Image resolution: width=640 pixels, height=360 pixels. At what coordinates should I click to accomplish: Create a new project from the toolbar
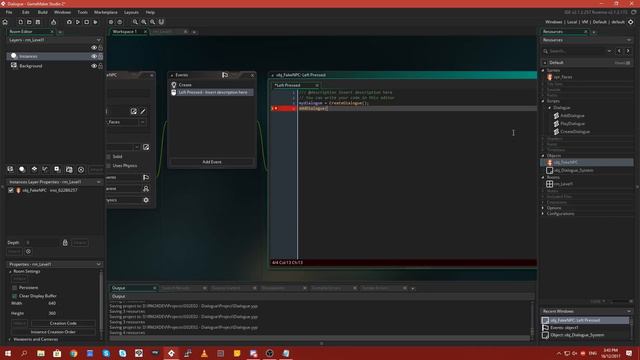click(x=20, y=22)
